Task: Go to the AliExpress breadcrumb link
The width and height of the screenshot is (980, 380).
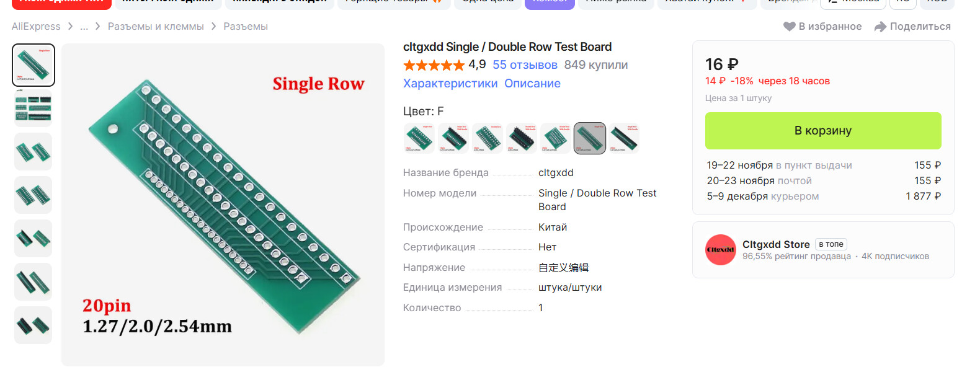Action: coord(36,27)
